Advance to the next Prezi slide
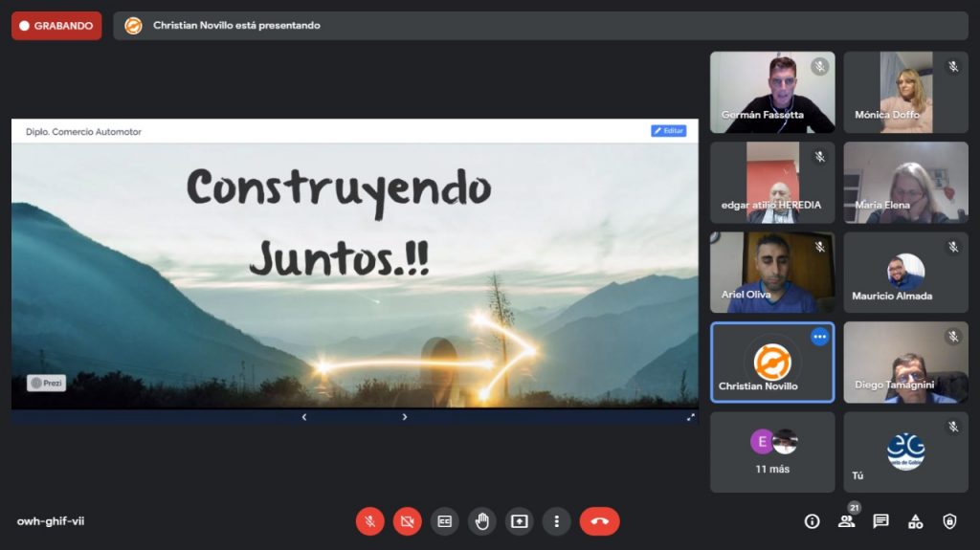Viewport: 980px width, 550px height. coord(405,417)
